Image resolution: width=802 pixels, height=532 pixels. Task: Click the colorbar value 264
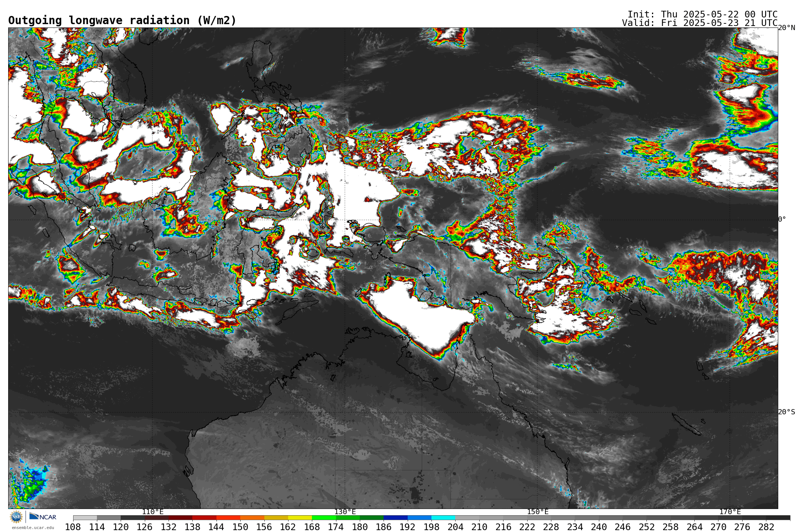point(694,527)
